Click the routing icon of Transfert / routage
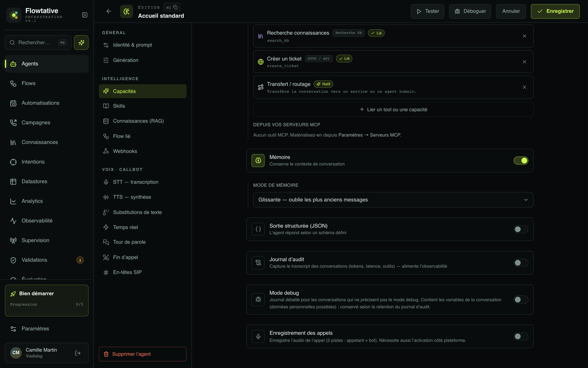 (x=261, y=87)
